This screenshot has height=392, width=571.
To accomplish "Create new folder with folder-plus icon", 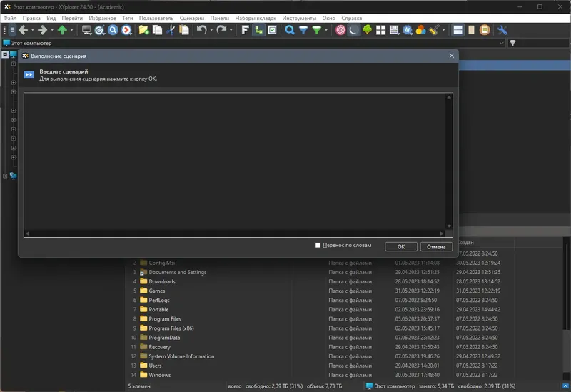I will [x=144, y=30].
